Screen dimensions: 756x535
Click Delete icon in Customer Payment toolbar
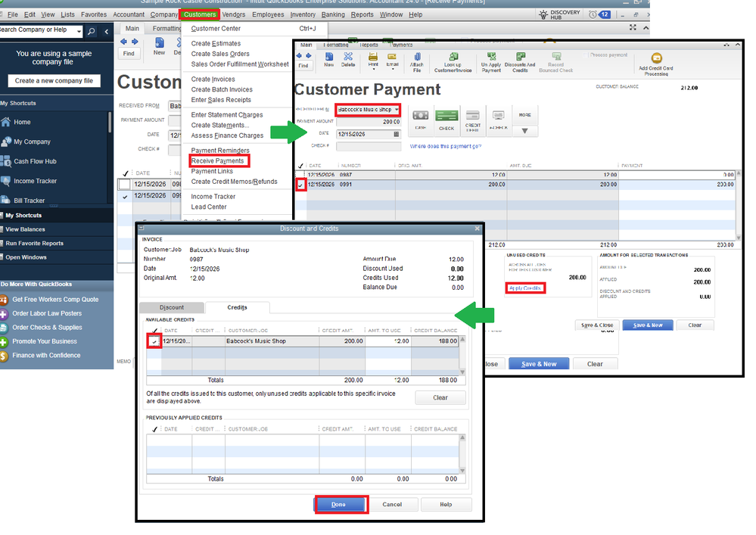[347, 60]
